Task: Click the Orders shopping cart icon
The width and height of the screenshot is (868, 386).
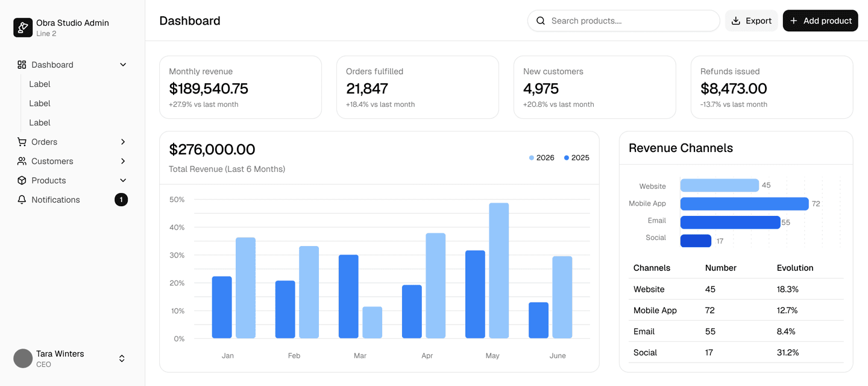Action: [x=22, y=142]
